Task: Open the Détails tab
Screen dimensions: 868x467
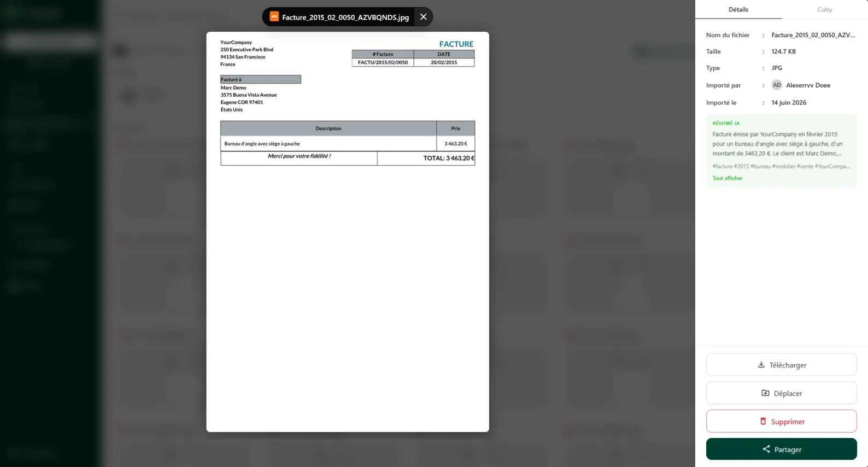Action: (x=738, y=9)
